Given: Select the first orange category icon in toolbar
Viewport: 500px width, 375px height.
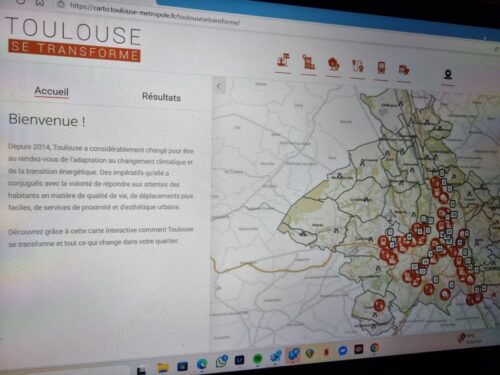Looking at the screenshot, I should click(283, 61).
